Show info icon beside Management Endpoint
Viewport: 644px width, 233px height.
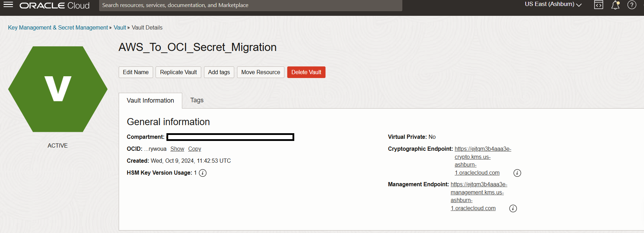(x=513, y=208)
